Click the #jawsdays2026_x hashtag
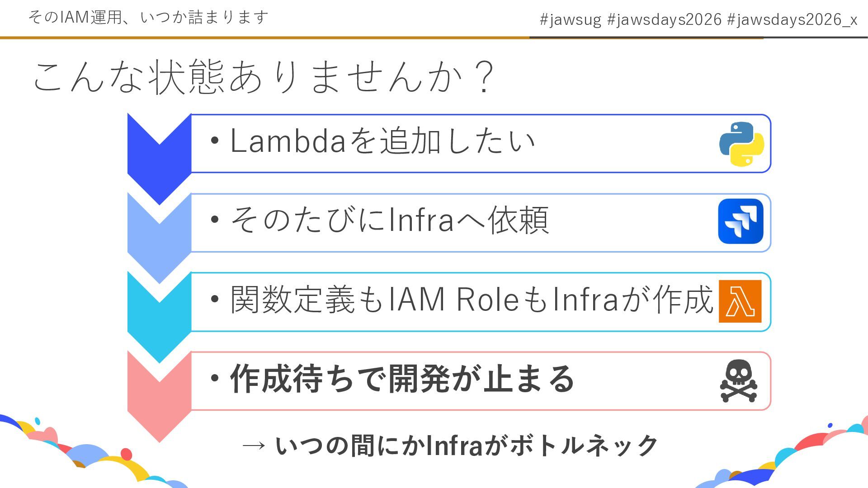This screenshot has height=488, width=868. point(792,19)
